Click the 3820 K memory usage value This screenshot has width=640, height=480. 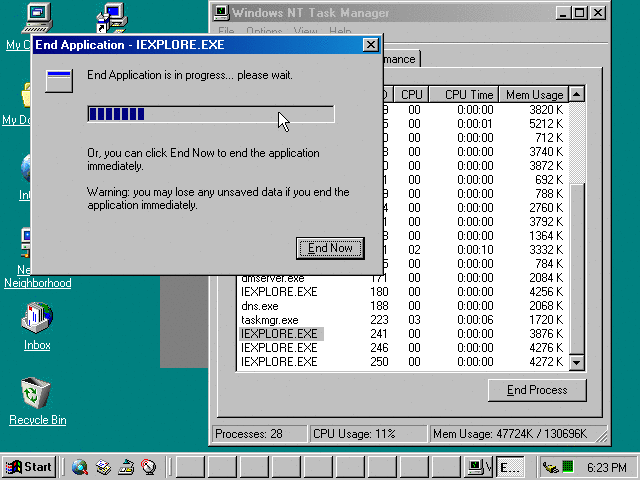point(546,110)
